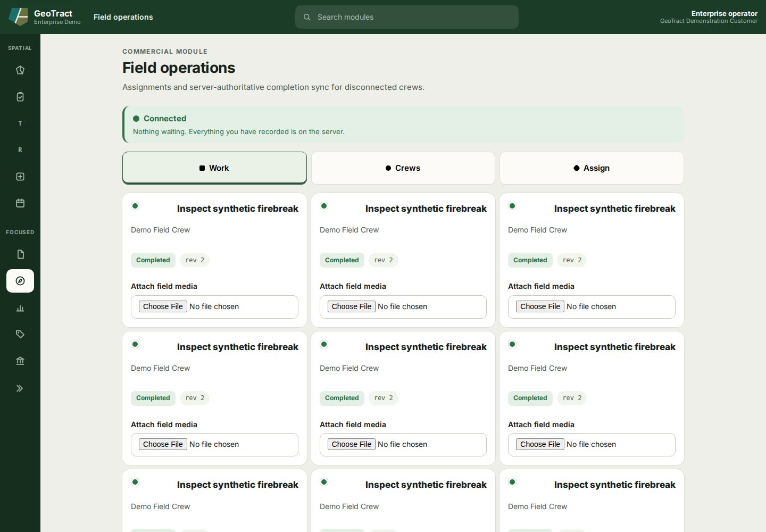Image resolution: width=766 pixels, height=532 pixels.
Task: Switch to the Assign tab
Action: pos(592,168)
